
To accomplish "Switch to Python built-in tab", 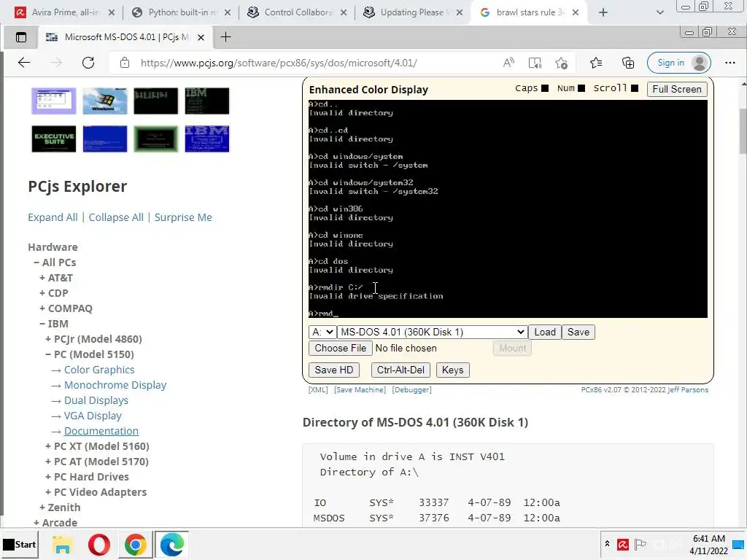I will tap(181, 12).
